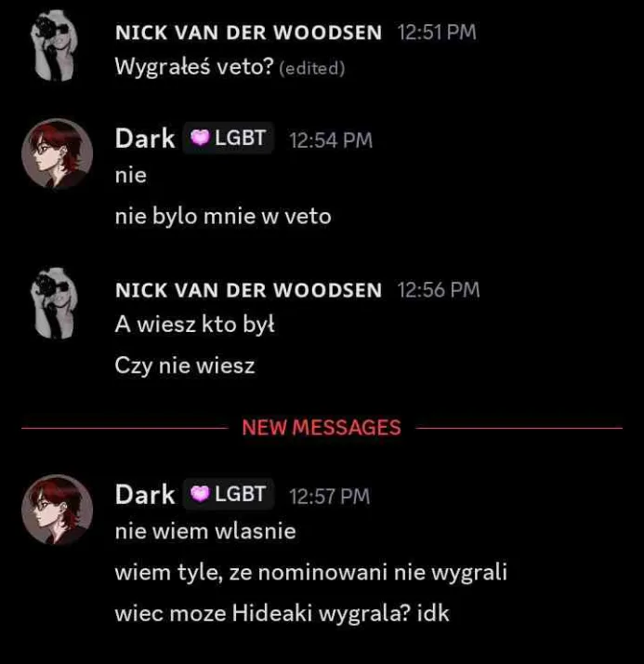Click Nick's avatar at the 12:51 PM message
Viewport: 644px width, 664px height.
click(x=55, y=46)
